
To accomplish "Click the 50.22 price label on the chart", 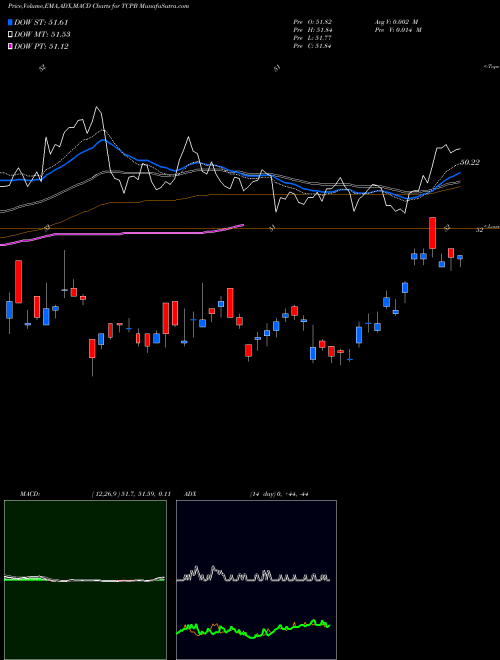I will point(470,162).
